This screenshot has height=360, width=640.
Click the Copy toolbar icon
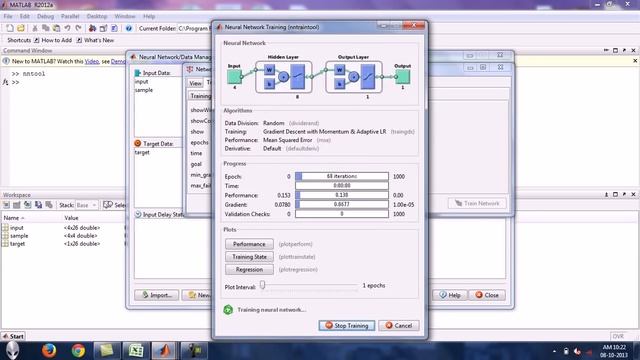coord(45,28)
